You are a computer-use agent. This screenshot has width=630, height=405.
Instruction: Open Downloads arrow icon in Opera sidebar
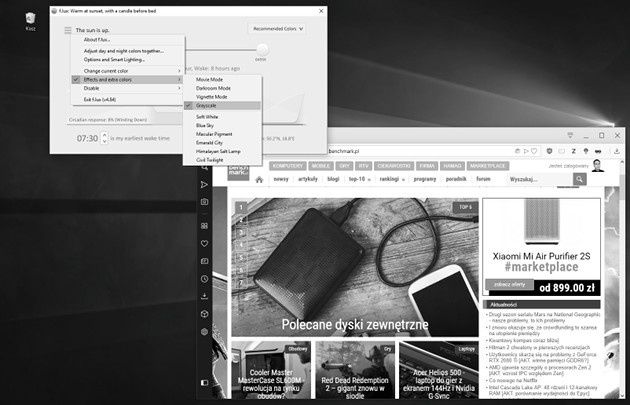pos(205,296)
